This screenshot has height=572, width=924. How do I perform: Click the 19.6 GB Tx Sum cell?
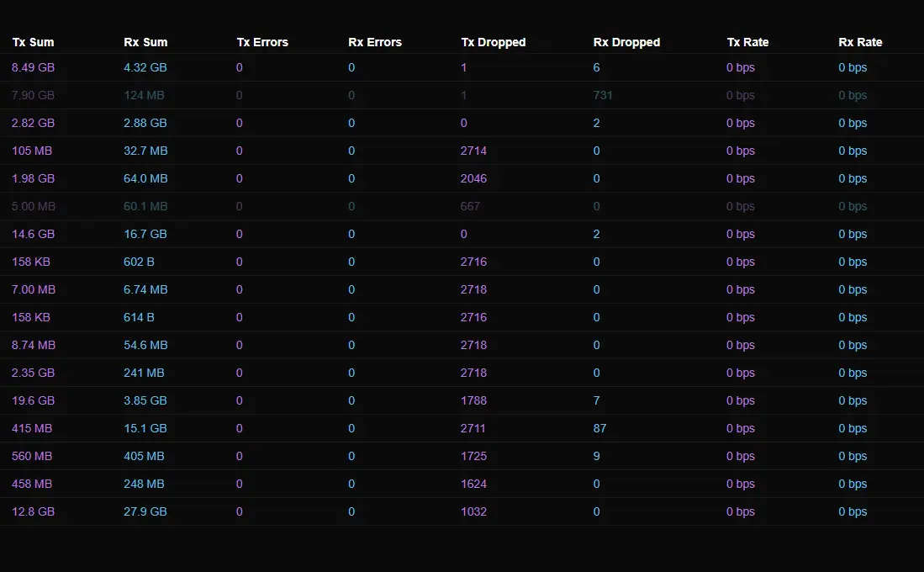(33, 400)
